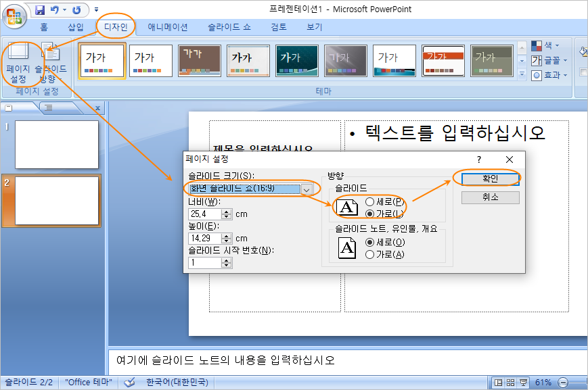Viewport: 588px width, 390px height.
Task: Apply the gray gradient theme thumbnail
Action: pyautogui.click(x=346, y=61)
